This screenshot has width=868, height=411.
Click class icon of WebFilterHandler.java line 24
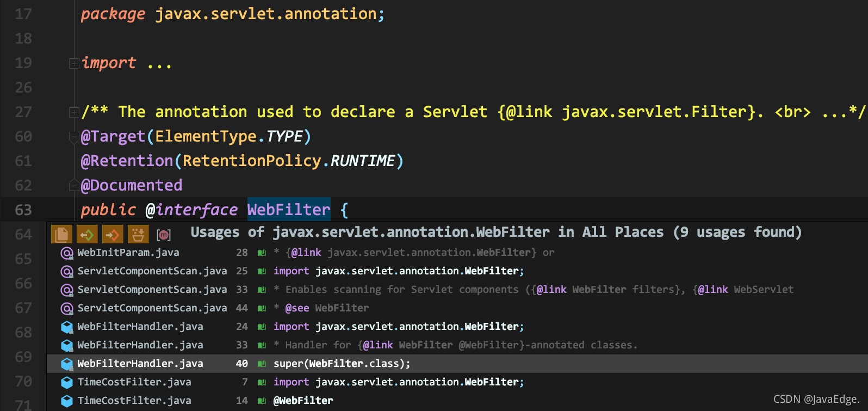click(x=66, y=327)
